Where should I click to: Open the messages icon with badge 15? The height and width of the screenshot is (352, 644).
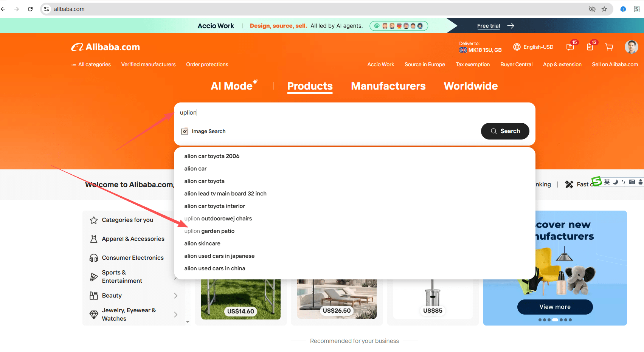(x=570, y=47)
